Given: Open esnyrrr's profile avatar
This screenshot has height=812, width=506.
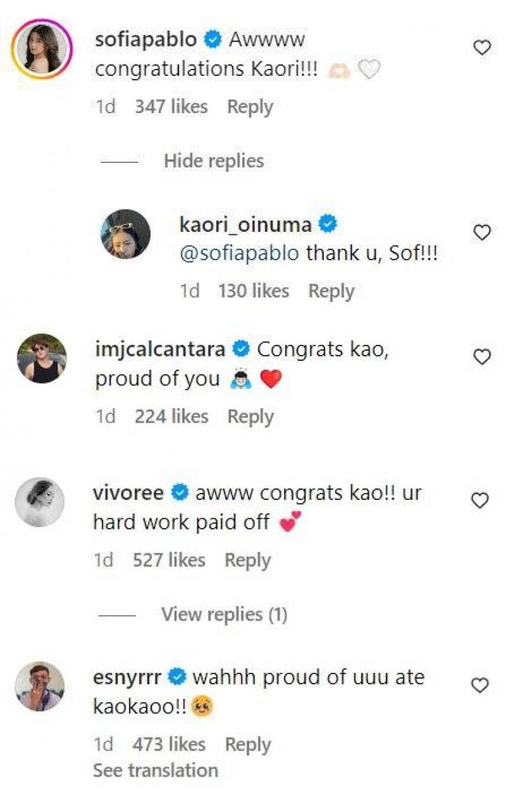Looking at the screenshot, I should 39,686.
